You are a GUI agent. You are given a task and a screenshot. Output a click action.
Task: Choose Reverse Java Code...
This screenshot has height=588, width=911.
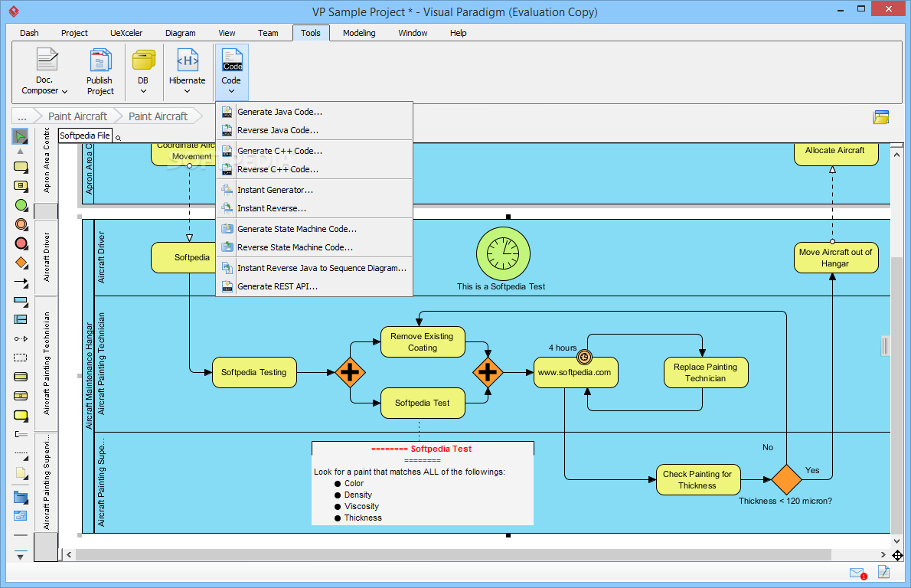click(315, 131)
